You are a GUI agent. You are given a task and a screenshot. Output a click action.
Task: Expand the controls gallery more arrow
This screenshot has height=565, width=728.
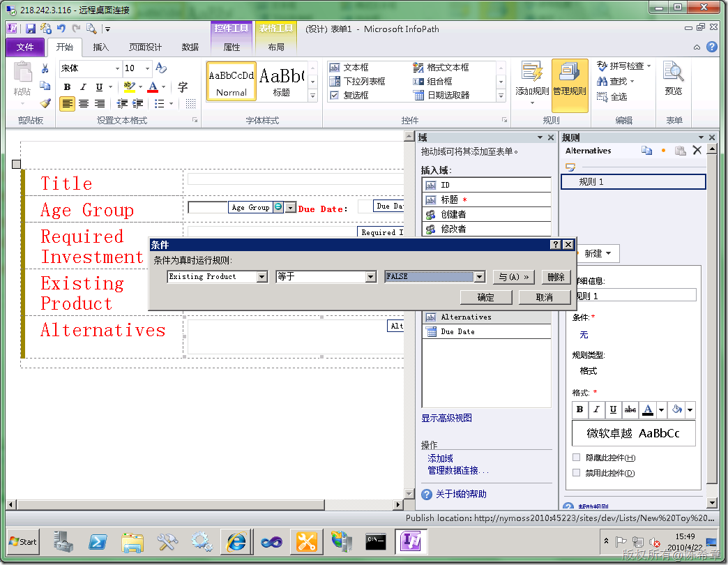501,96
